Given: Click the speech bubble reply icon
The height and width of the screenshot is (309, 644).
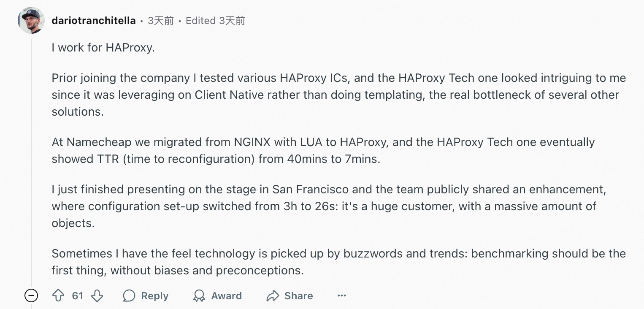Looking at the screenshot, I should coord(129,296).
